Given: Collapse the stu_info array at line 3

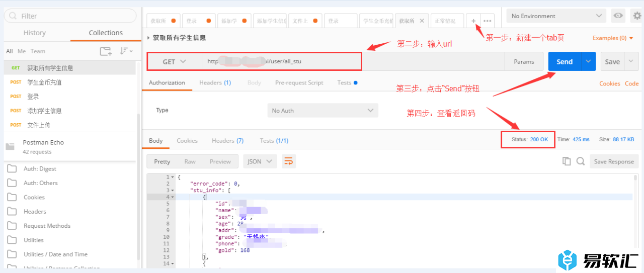Looking at the screenshot, I should pos(173,191).
